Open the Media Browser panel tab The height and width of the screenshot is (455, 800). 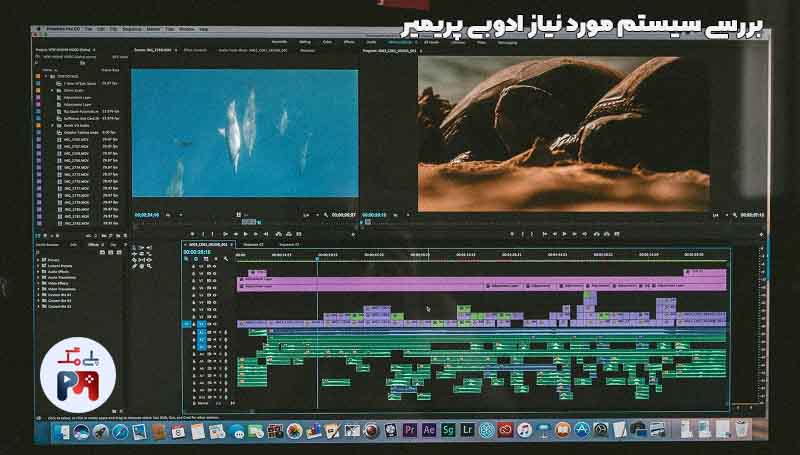pyautogui.click(x=47, y=245)
